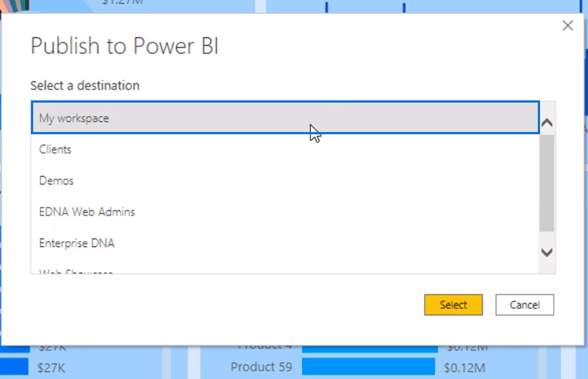Image resolution: width=588 pixels, height=379 pixels.
Task: Click the scroll up arrow of destination list
Action: click(x=547, y=123)
